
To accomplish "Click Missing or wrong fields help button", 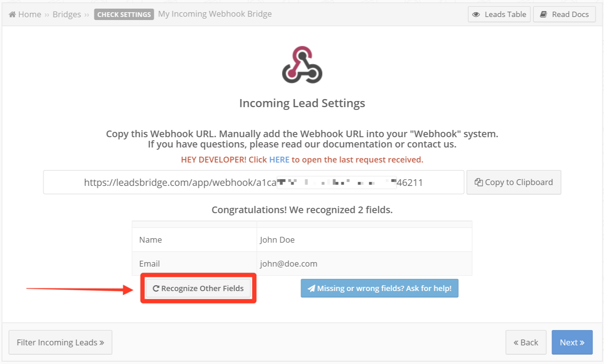I will click(379, 288).
